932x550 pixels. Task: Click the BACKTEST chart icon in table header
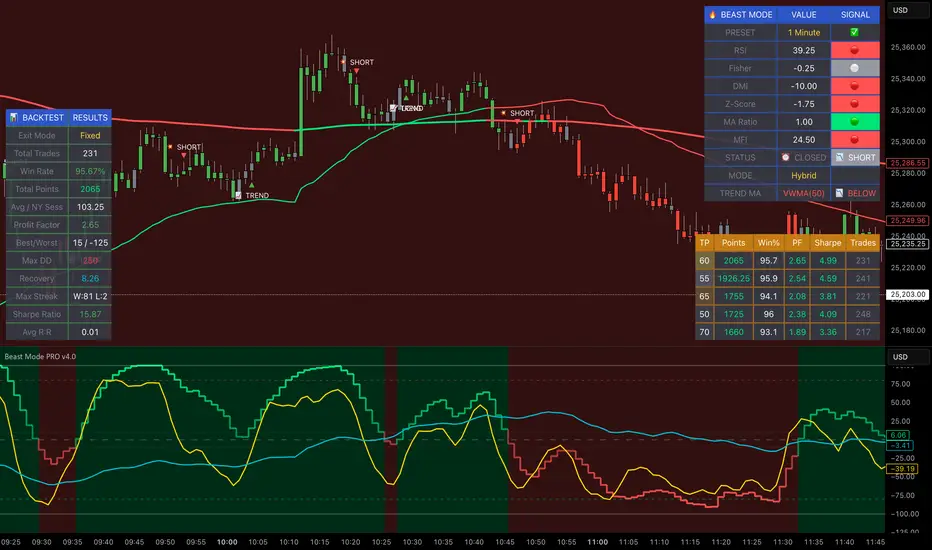click(x=15, y=117)
